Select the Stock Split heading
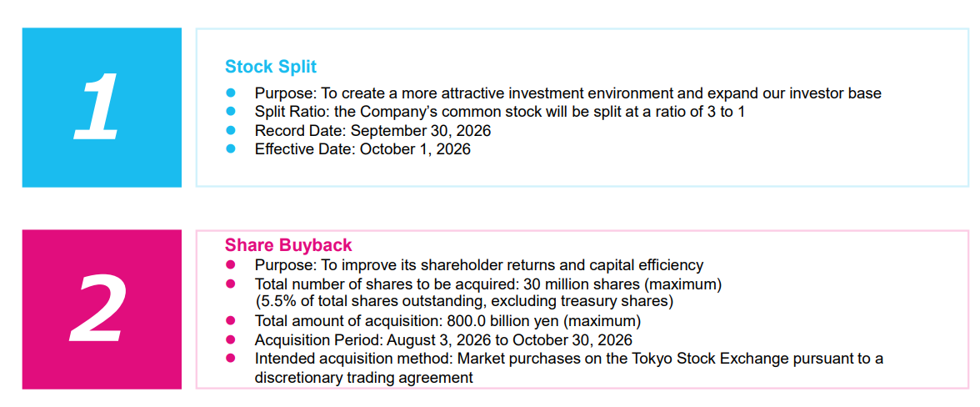The image size is (980, 407). point(271,66)
